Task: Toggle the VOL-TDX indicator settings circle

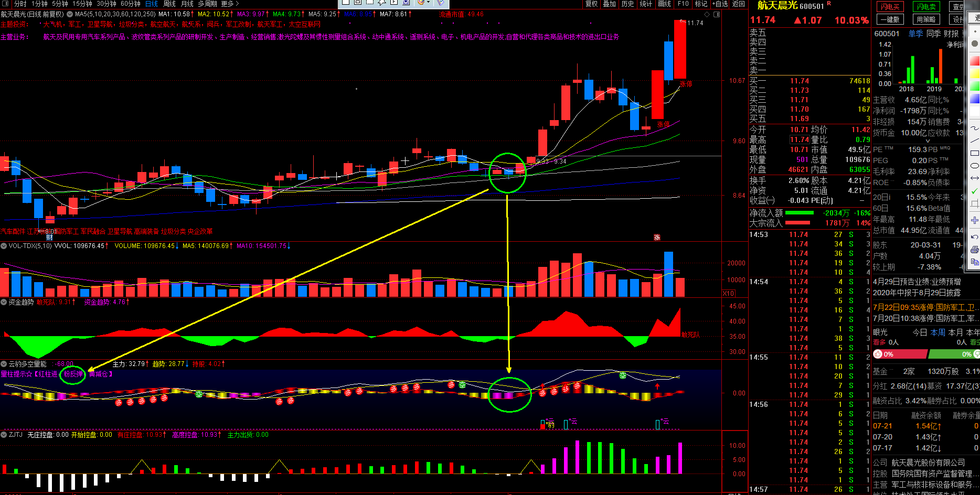Action: (4, 245)
